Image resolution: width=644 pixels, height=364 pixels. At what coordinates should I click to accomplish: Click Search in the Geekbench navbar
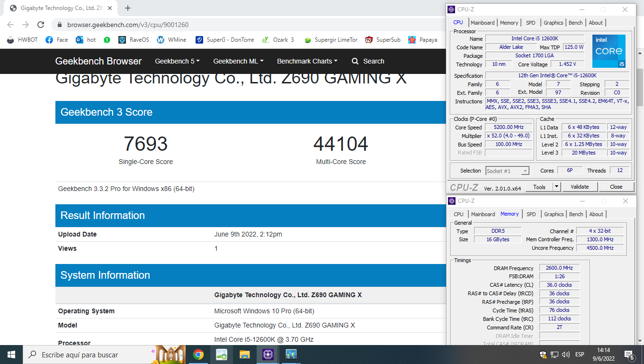pyautogui.click(x=368, y=61)
